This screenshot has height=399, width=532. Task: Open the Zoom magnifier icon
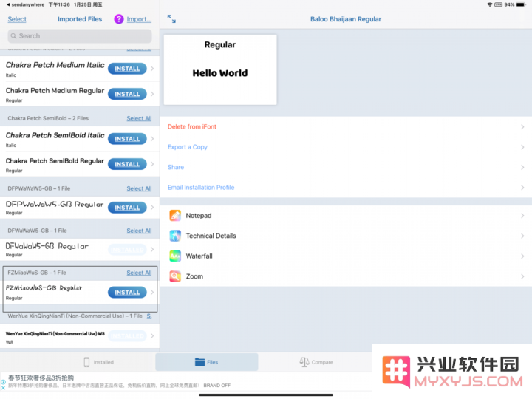coord(175,276)
